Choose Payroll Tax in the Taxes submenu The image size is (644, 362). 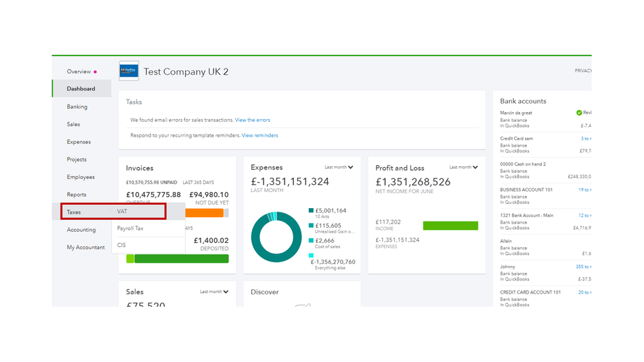pyautogui.click(x=130, y=228)
